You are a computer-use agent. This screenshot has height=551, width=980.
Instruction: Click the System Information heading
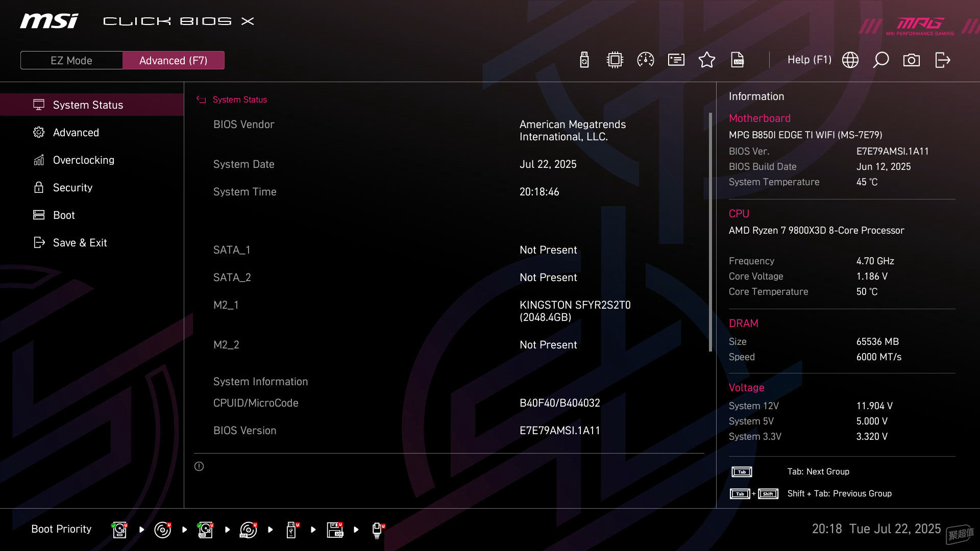click(260, 382)
